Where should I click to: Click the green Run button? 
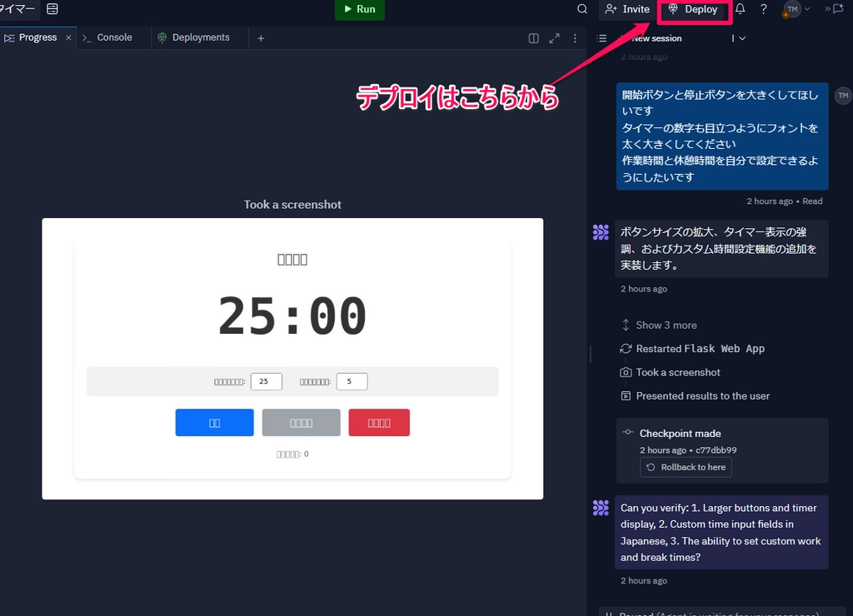(x=359, y=9)
